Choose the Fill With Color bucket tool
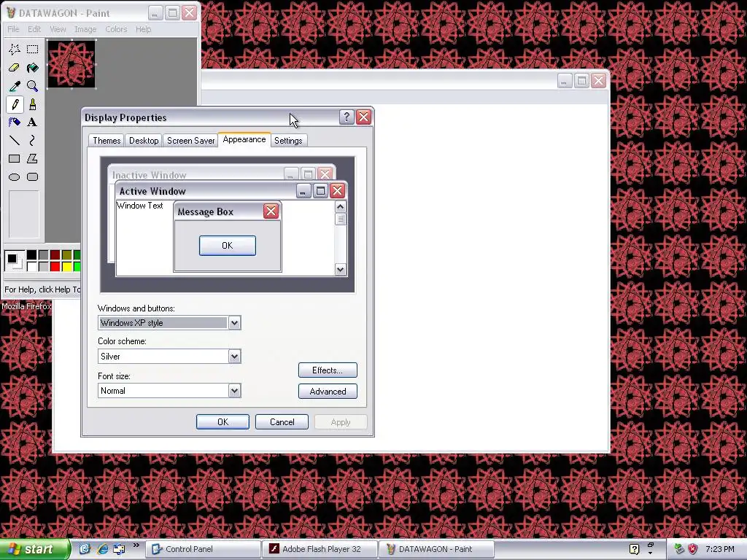747x560 pixels. 32,68
